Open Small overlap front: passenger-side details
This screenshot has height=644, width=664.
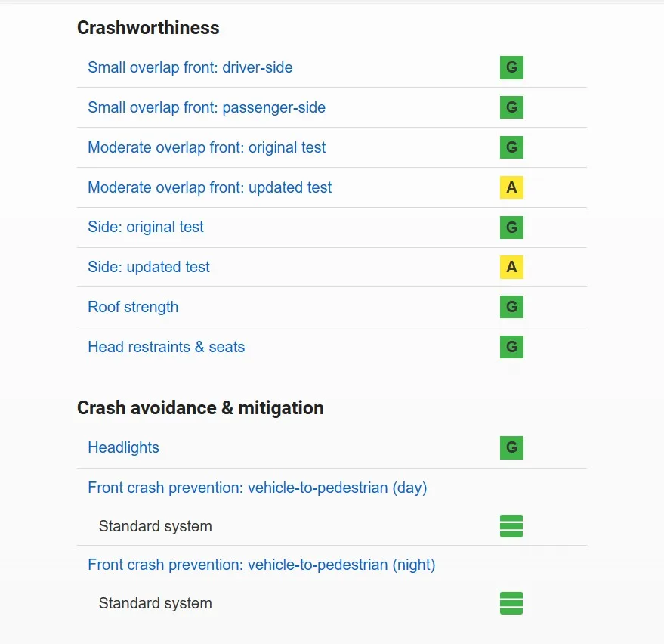(206, 107)
